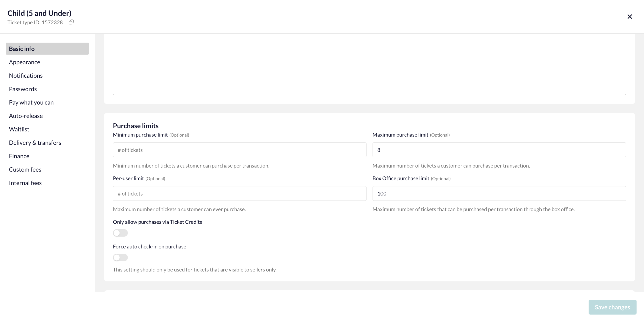The image size is (644, 322).
Task: Click the 'Ticket type ID: 1572328' text
Action: click(x=35, y=22)
